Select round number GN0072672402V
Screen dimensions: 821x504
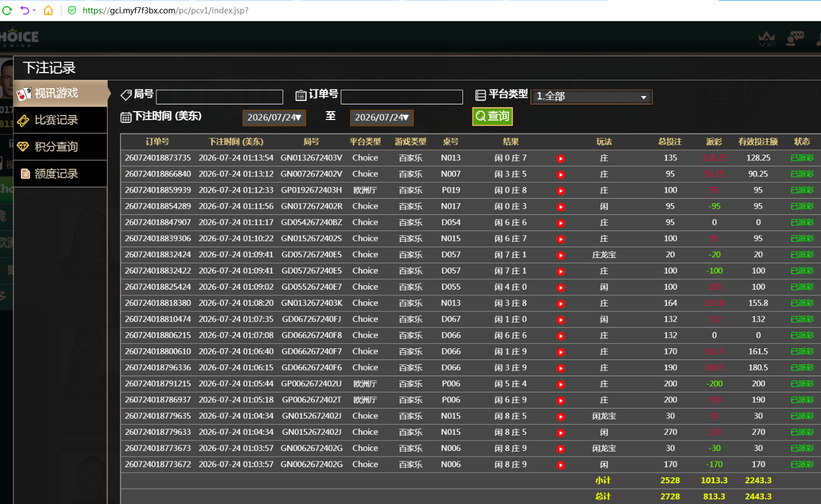point(311,174)
